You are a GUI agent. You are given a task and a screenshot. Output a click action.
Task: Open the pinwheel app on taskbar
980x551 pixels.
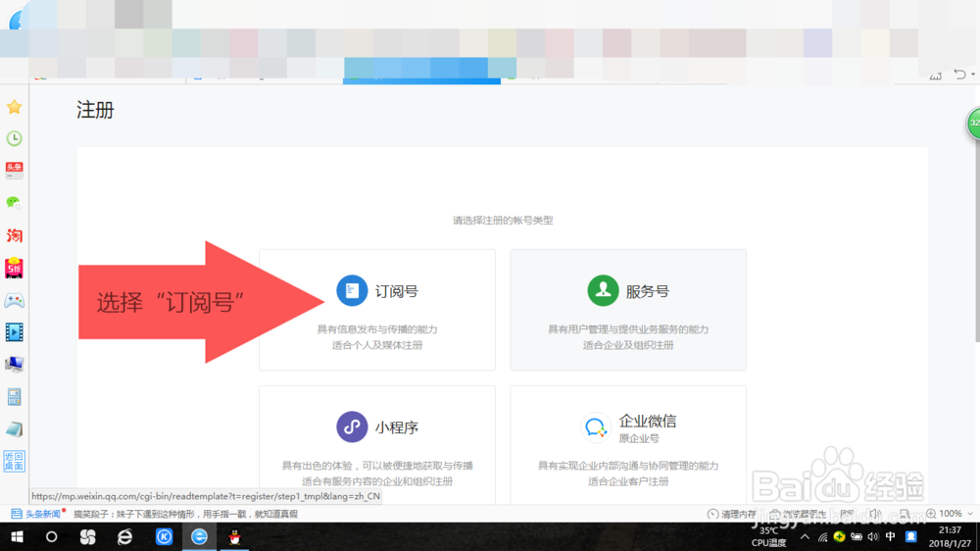[x=87, y=537]
